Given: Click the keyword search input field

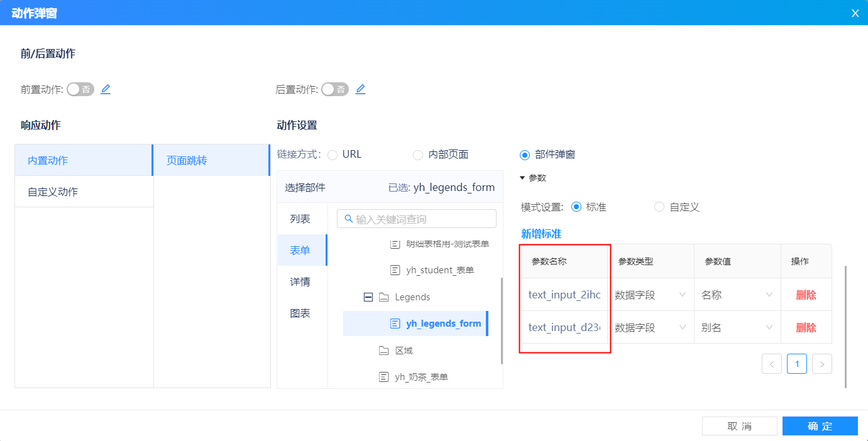Looking at the screenshot, I should click(417, 219).
